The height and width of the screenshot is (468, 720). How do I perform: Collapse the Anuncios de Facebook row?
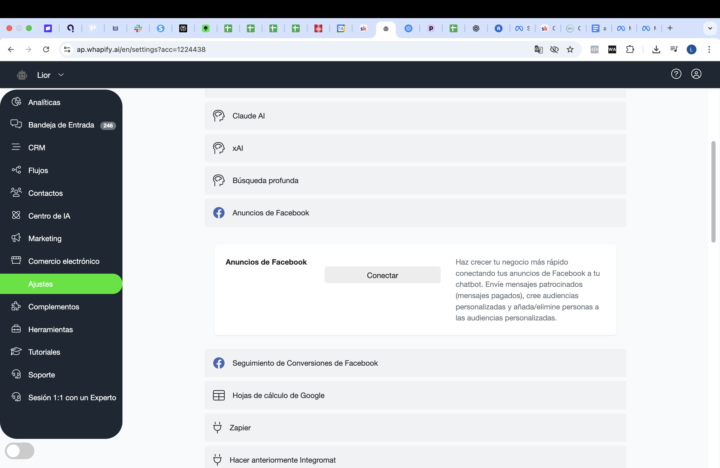(415, 213)
